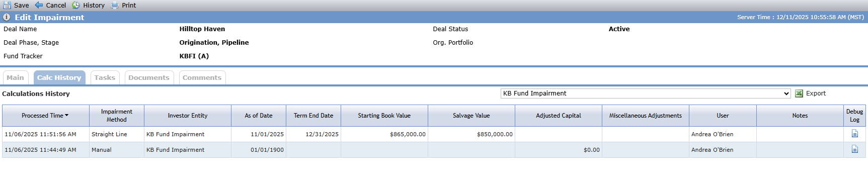Sort by Processed Time column header
This screenshot has height=192, width=868.
[x=45, y=116]
